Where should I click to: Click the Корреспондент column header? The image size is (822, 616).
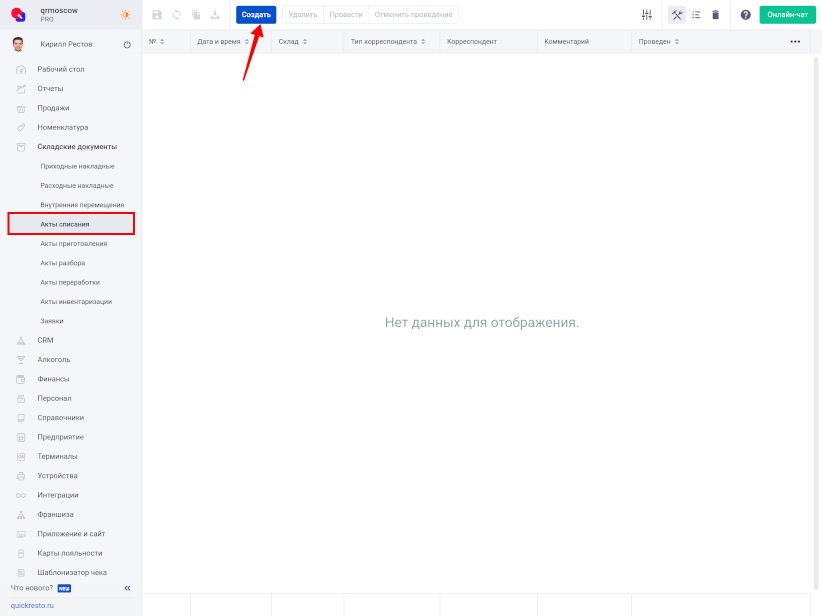pyautogui.click(x=472, y=41)
